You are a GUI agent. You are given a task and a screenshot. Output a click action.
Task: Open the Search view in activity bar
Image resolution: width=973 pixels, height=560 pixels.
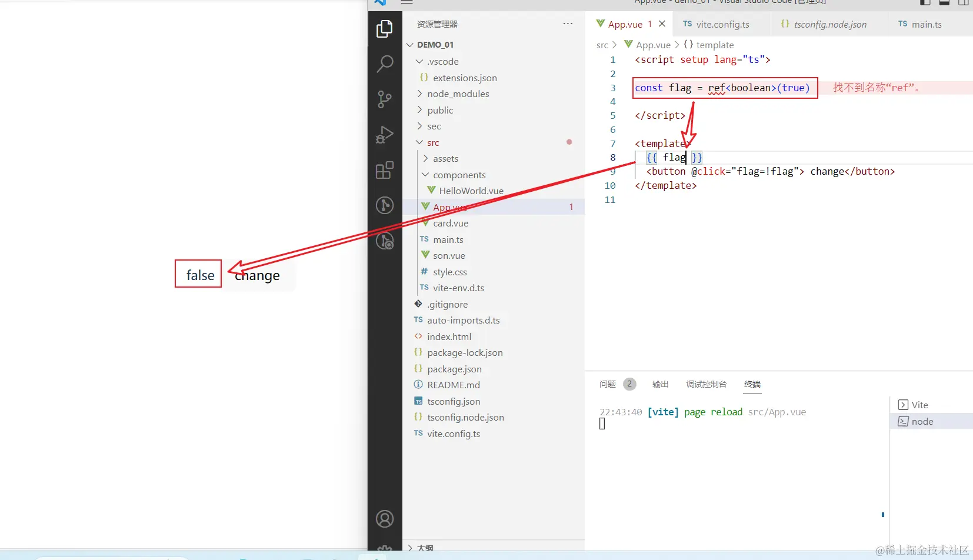[x=385, y=64]
